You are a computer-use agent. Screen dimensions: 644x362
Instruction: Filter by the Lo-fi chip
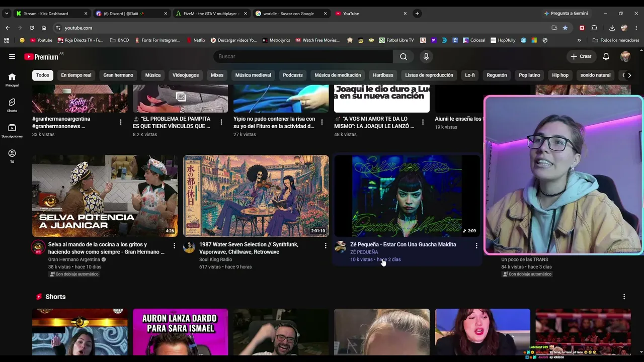coord(470,75)
